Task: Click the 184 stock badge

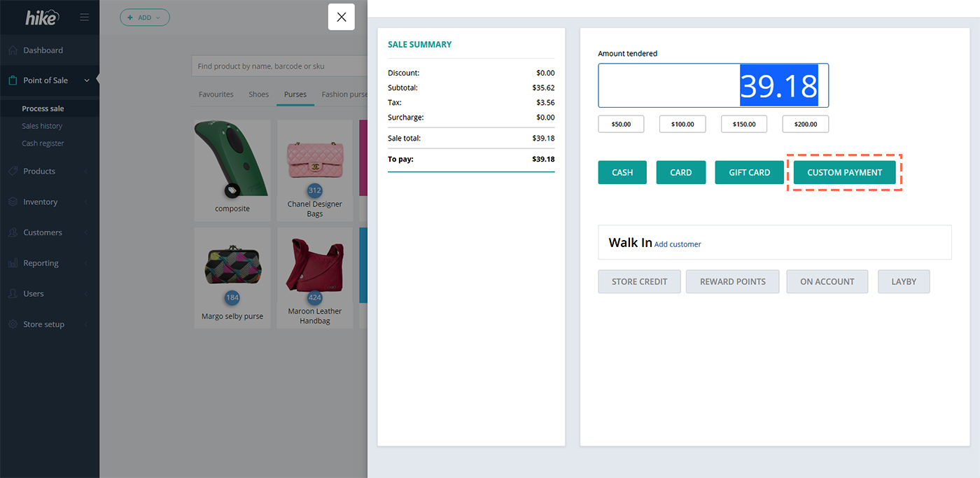Action: pos(232,297)
